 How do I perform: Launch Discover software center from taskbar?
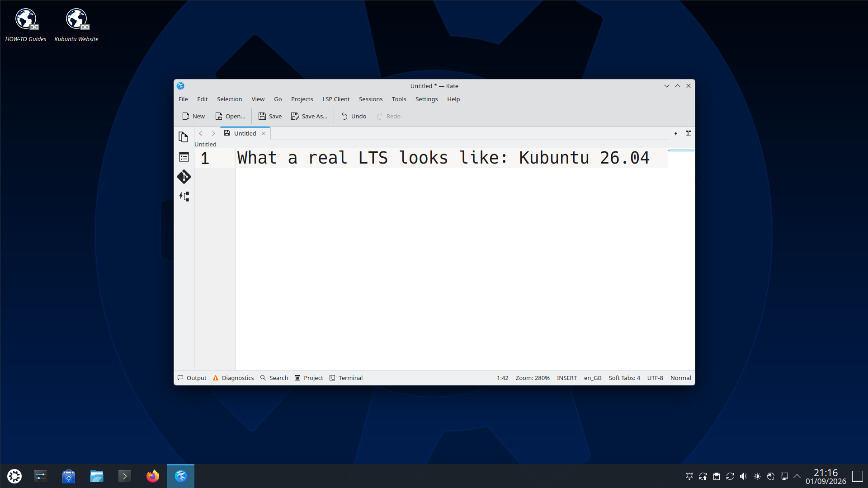click(69, 476)
